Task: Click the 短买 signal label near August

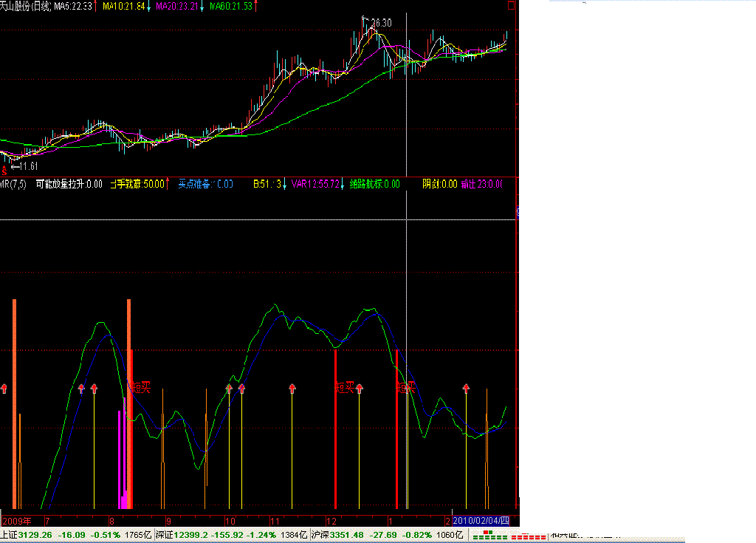Action: [x=141, y=387]
